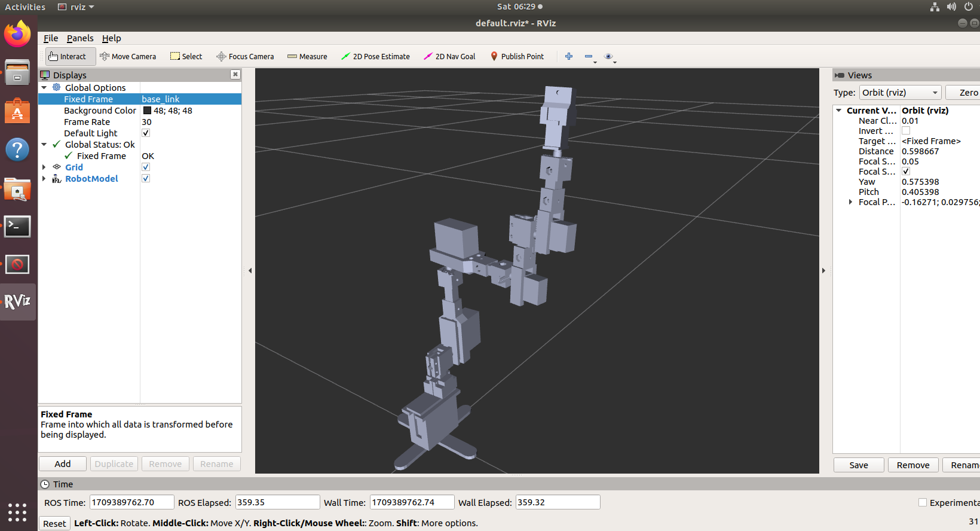This screenshot has height=531, width=980.
Task: Select the Interact tool
Action: 71,56
